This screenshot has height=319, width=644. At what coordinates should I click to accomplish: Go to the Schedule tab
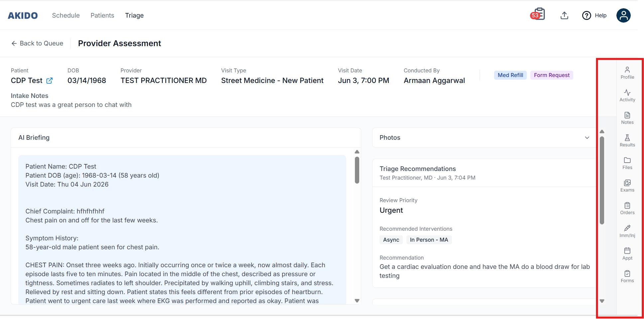[x=66, y=15]
